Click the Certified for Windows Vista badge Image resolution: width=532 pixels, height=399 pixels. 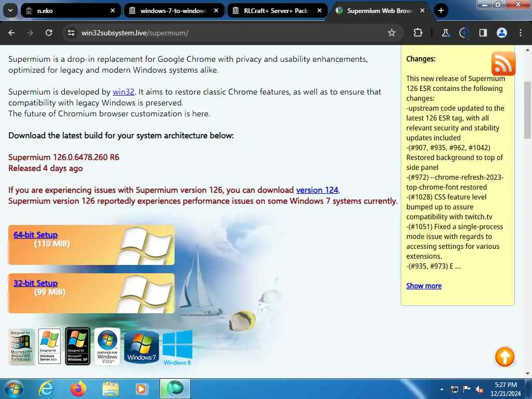(107, 346)
